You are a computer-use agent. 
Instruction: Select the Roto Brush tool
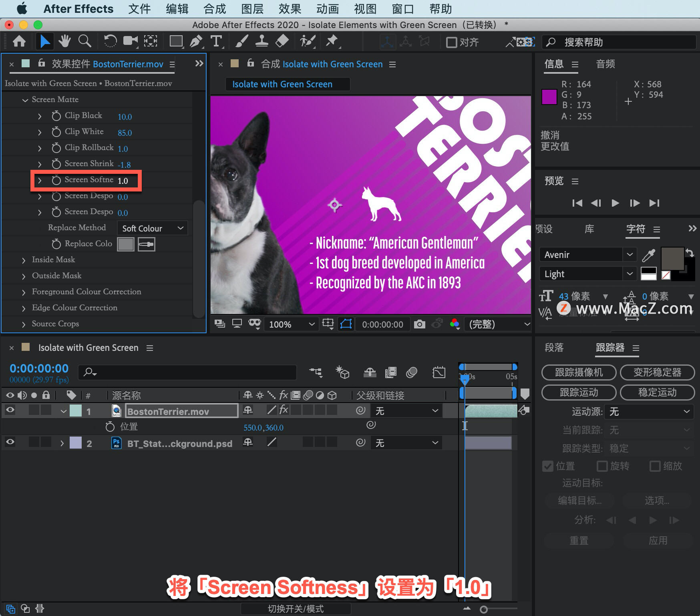click(x=308, y=41)
